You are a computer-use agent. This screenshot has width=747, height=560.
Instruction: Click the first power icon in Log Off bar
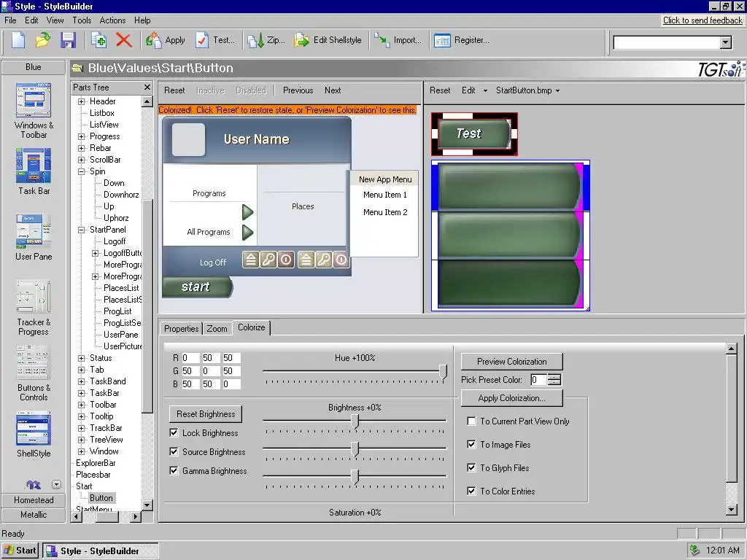pos(286,260)
